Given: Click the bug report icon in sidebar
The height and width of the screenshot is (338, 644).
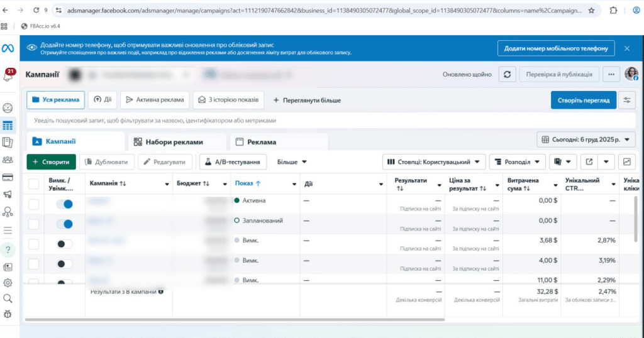Looking at the screenshot, I should pyautogui.click(x=8, y=314).
